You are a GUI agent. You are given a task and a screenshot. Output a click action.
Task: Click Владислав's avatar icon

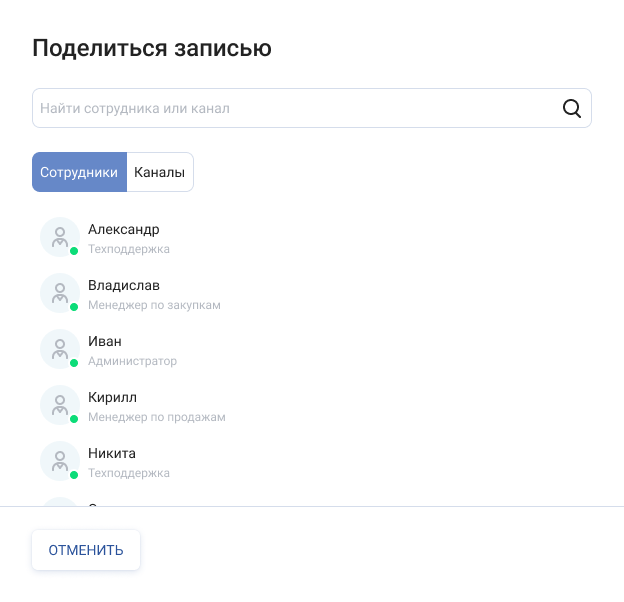pos(60,293)
